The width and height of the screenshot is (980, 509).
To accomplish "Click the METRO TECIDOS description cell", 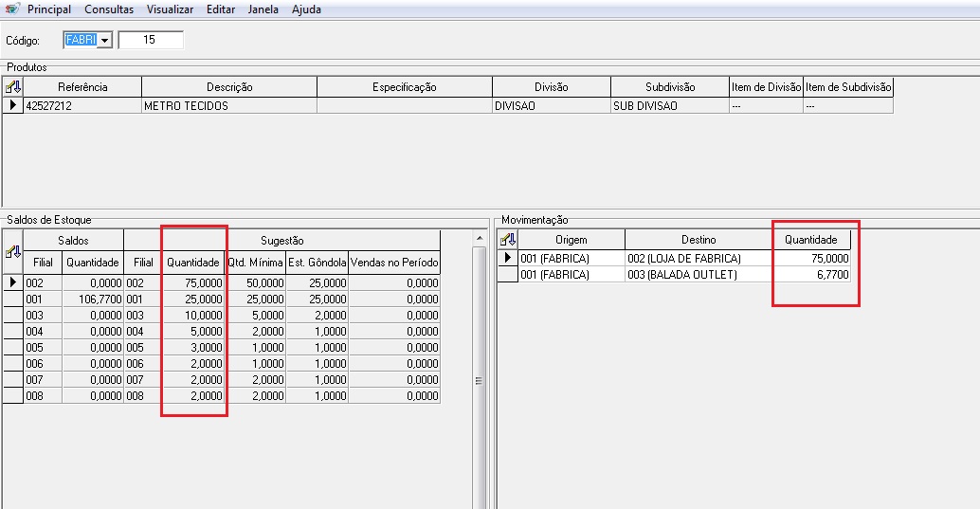I will pos(229,105).
